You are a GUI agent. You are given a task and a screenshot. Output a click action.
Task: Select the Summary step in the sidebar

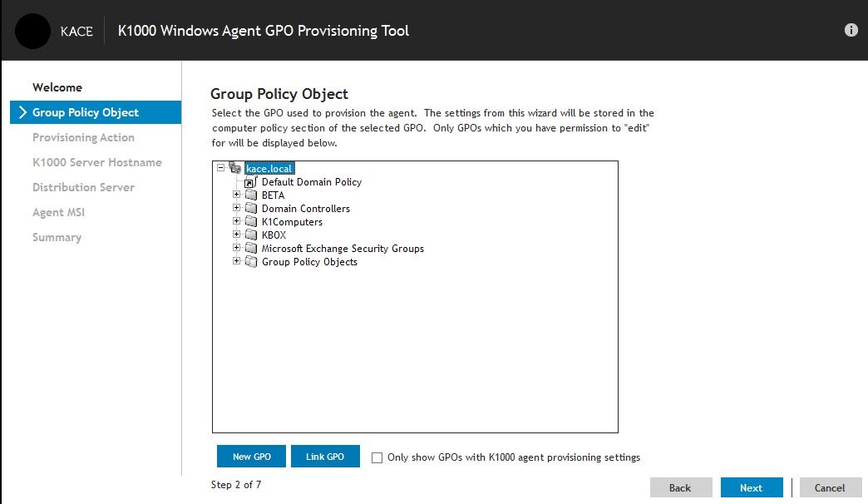coord(57,237)
